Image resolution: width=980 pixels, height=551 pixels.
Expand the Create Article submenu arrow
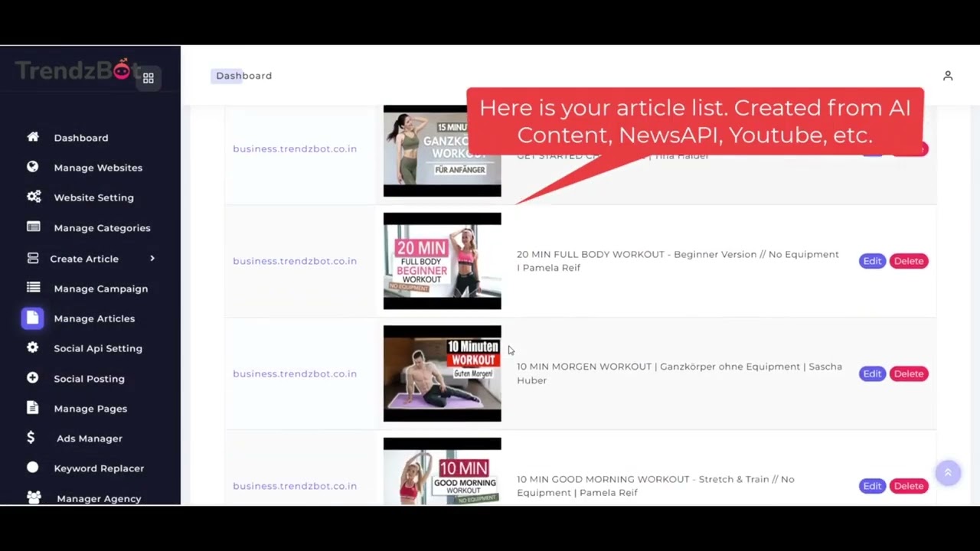152,259
